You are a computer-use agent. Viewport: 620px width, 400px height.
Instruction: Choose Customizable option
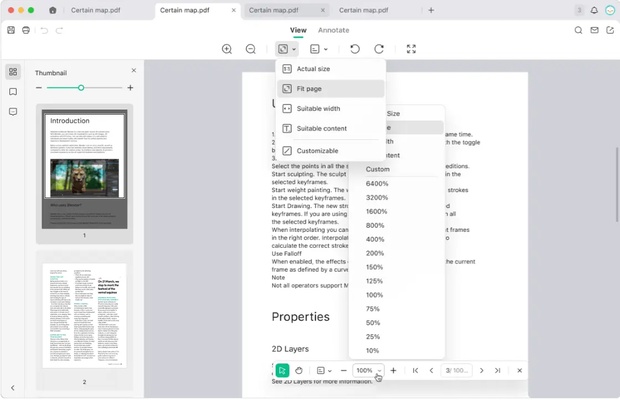(x=331, y=151)
